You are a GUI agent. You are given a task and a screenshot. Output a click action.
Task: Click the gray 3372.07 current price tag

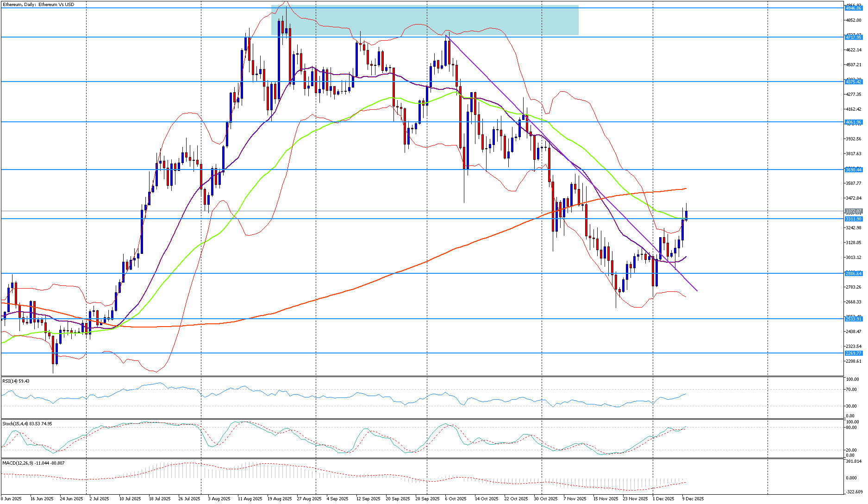[853, 211]
